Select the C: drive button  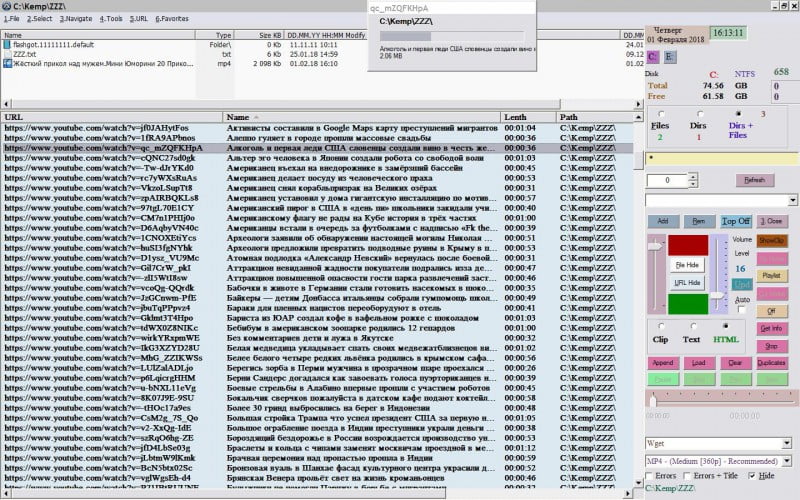coord(652,57)
